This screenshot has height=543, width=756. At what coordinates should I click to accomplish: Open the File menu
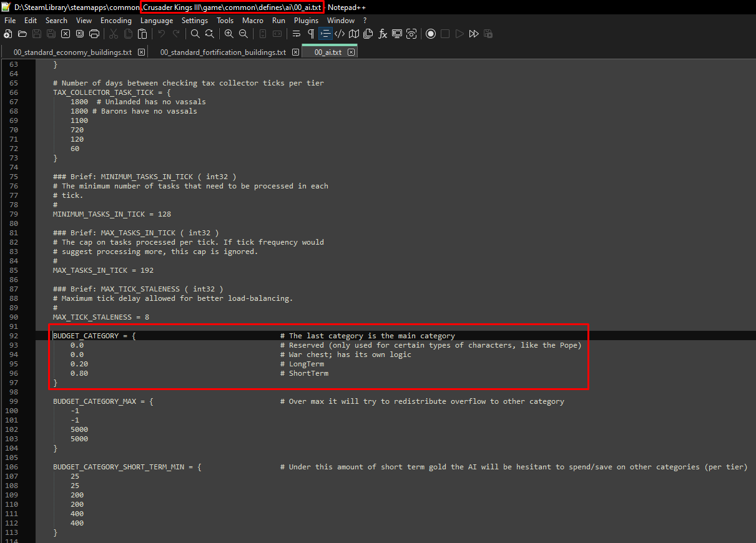click(10, 21)
